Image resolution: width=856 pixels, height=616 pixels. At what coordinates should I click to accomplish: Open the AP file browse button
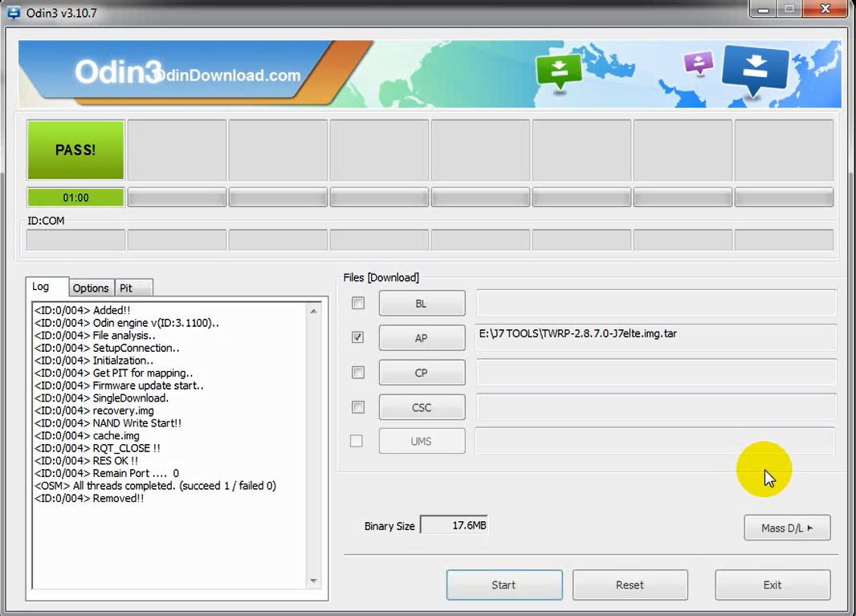pos(422,338)
